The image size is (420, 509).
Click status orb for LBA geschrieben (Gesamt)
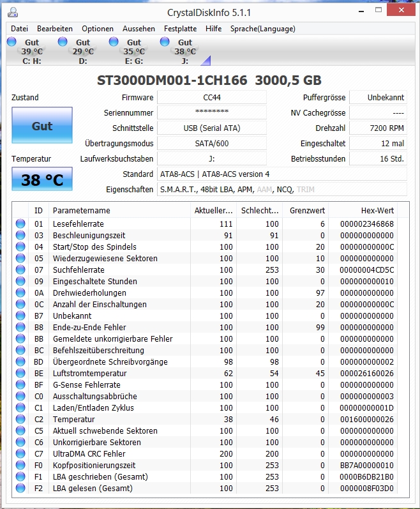(x=20, y=476)
